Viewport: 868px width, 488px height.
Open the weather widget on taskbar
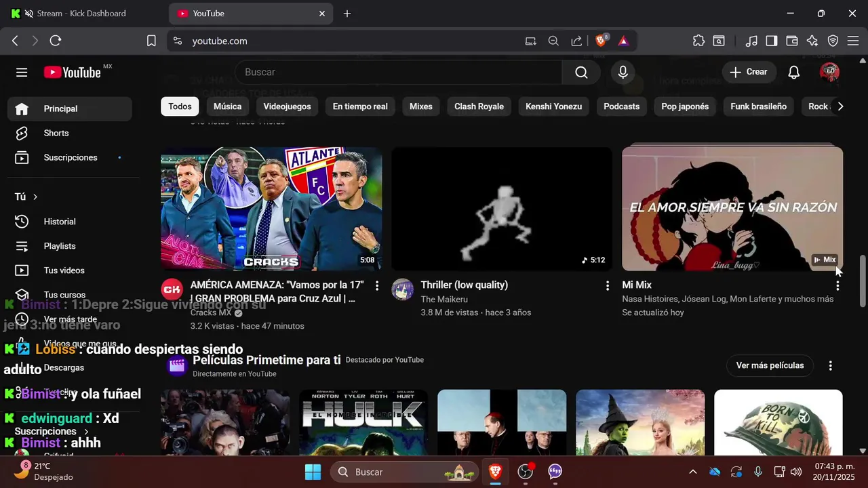44,472
